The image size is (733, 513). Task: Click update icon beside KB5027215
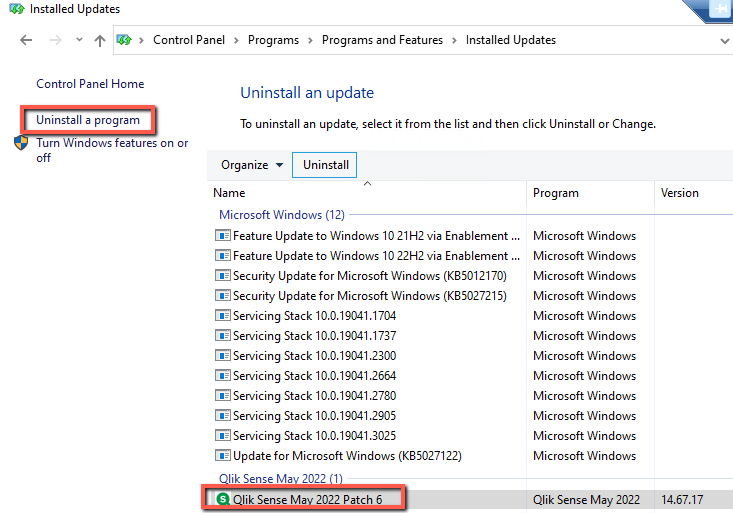[x=223, y=296]
